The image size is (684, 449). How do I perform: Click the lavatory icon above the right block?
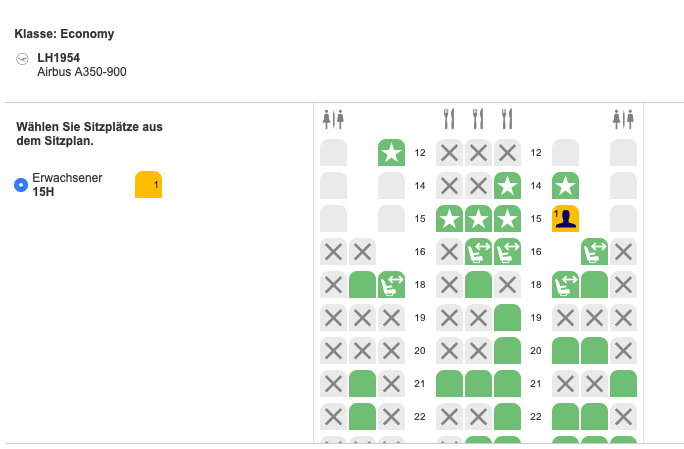[x=623, y=120]
